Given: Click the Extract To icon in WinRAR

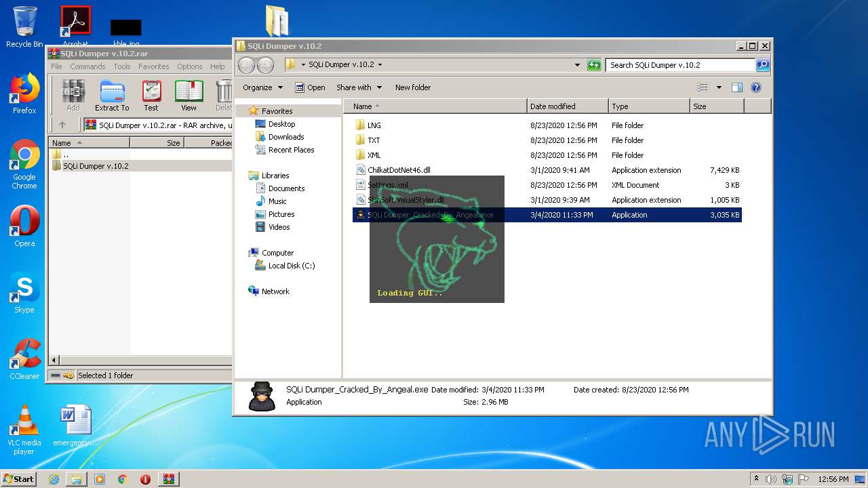Looking at the screenshot, I should pos(112,95).
